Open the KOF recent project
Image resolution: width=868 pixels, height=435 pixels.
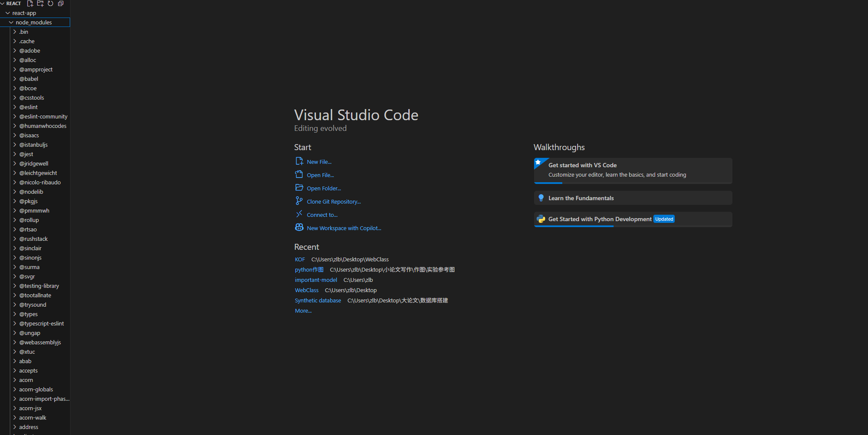(300, 259)
